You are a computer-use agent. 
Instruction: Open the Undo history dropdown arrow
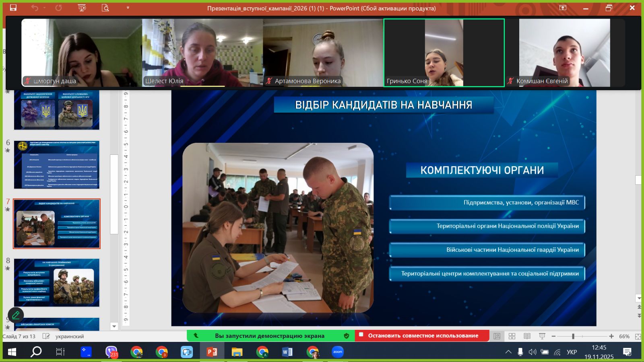(44, 8)
